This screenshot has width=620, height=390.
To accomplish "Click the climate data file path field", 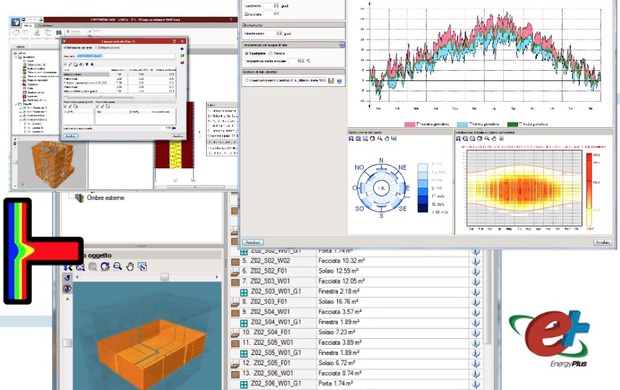I will [x=285, y=81].
